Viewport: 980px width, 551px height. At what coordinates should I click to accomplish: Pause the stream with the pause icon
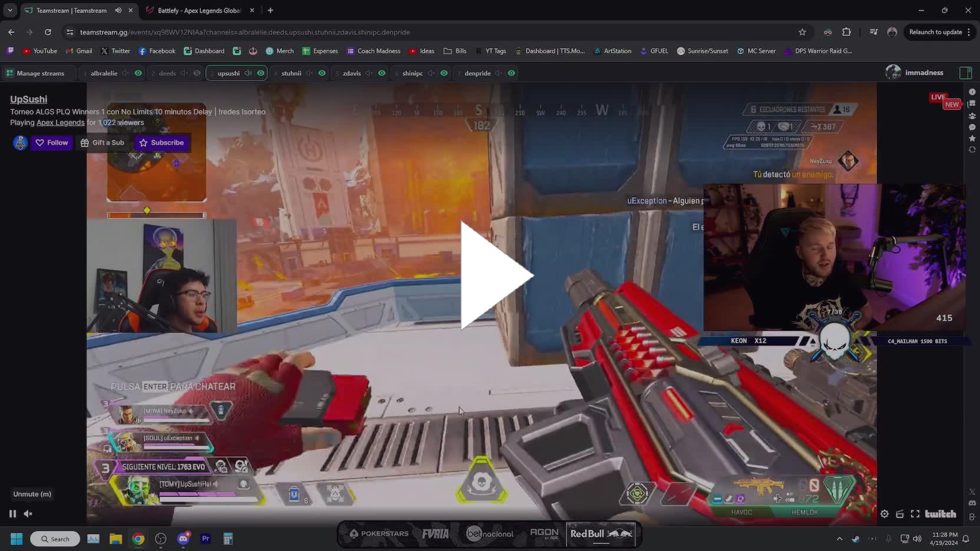point(12,514)
